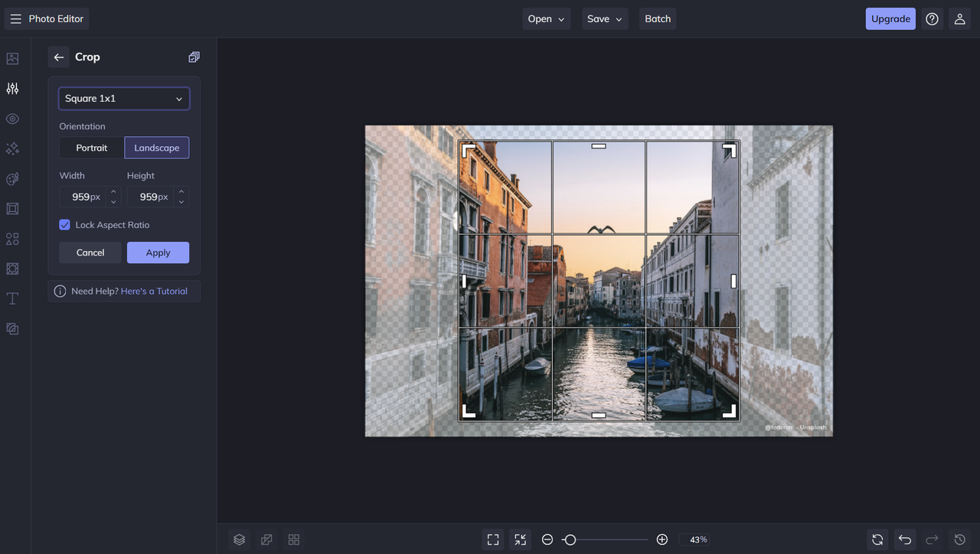Screen dimensions: 980x554
Task: Open the history clock icon
Action: (959, 539)
